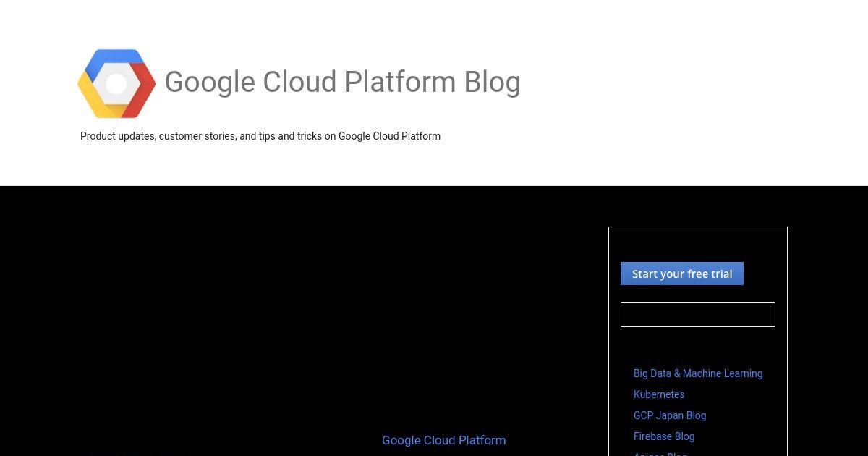Open the Google Cloud Platform Blog title

[342, 83]
